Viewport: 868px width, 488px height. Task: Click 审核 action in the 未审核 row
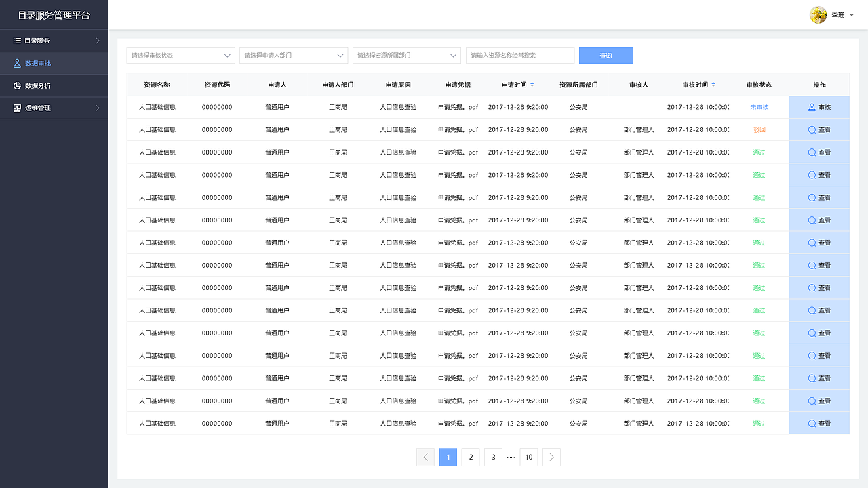coord(819,107)
